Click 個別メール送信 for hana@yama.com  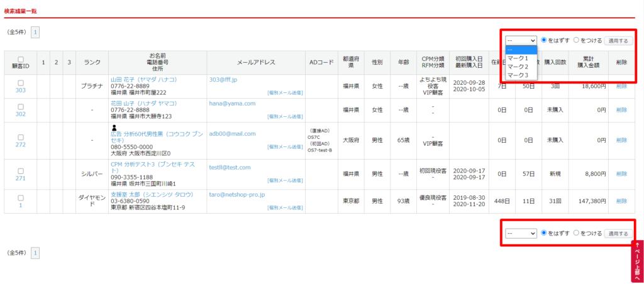284,116
